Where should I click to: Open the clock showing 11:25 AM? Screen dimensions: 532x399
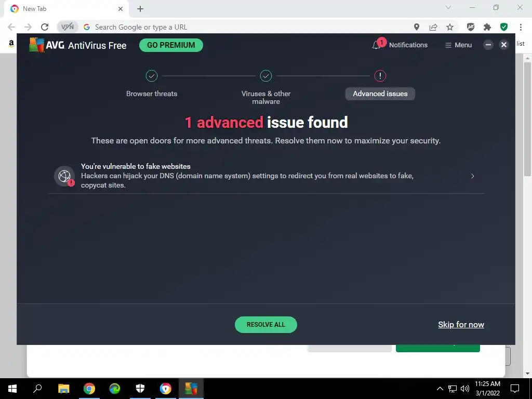point(487,389)
